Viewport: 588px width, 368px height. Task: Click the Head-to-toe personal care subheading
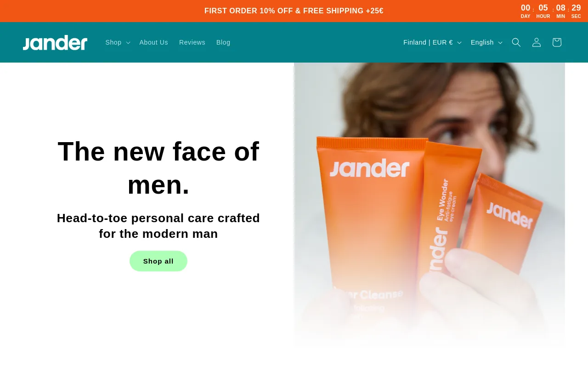158,226
